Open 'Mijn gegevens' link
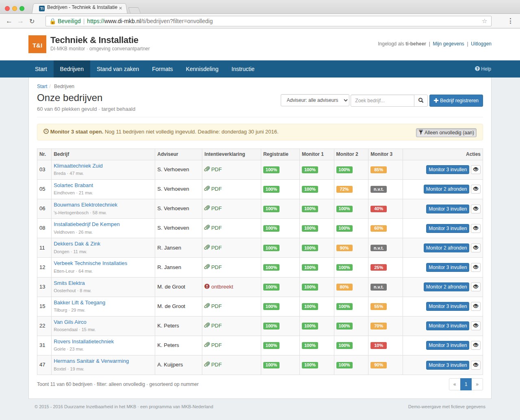This screenshot has height=420, width=520. [448, 44]
